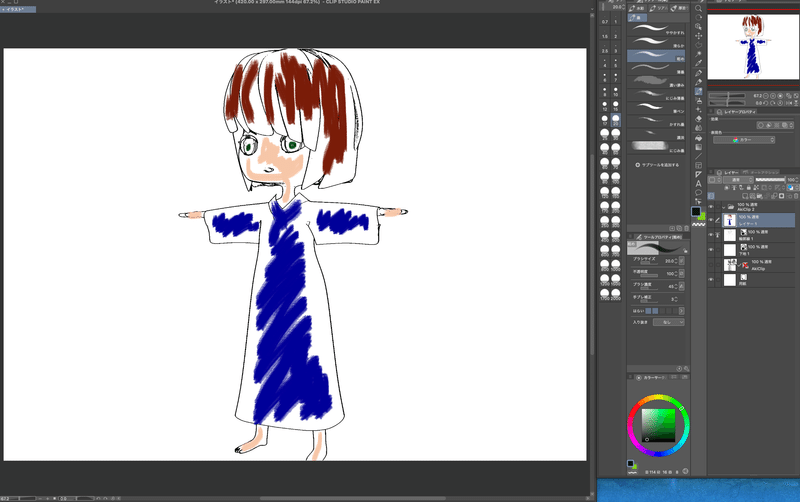
Task: Select the Eyedropper tool
Action: [x=698, y=62]
